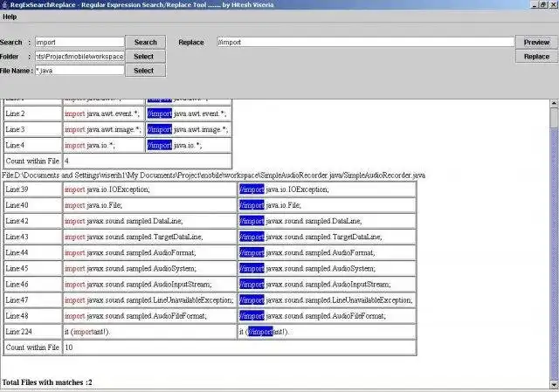Click original 'import javax.sound.sampled.AudioFileFormat;' cell
Viewport: 559px width, 392px height.
pos(149,316)
